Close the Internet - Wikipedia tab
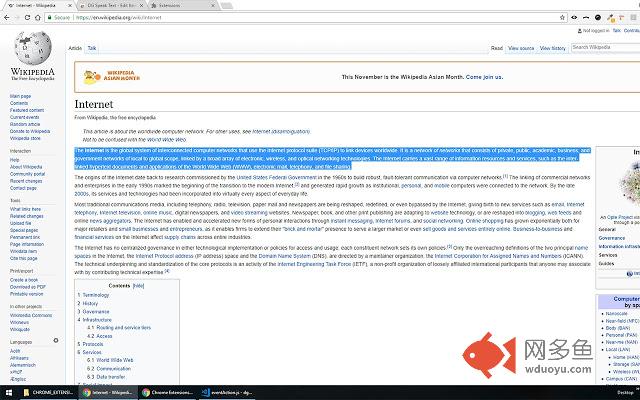The height and width of the screenshot is (400, 640). pos(70,6)
